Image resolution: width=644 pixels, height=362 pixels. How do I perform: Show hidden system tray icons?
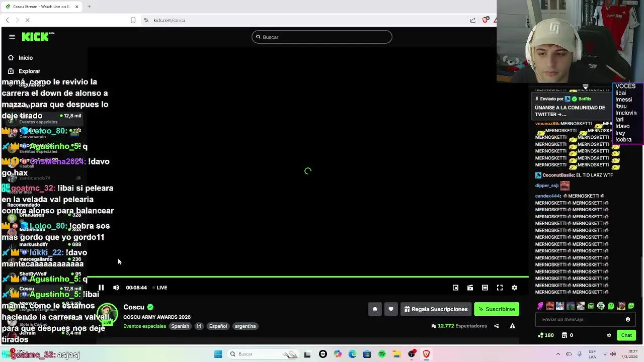tap(557, 354)
